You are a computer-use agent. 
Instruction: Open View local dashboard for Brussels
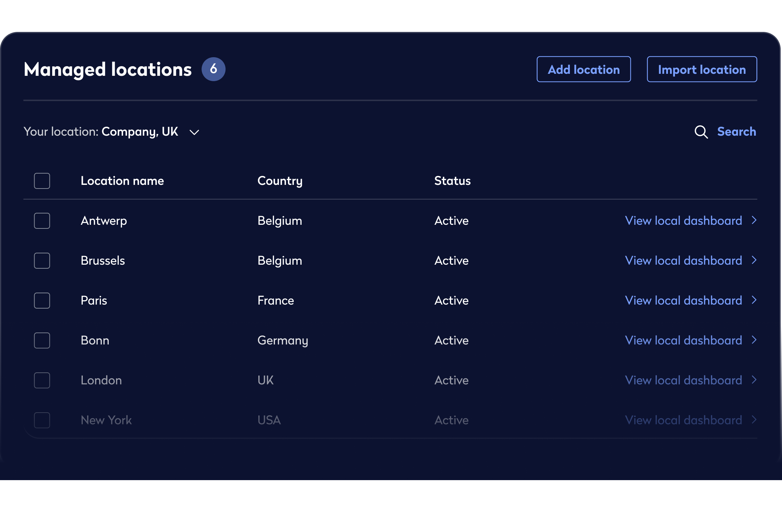pos(684,261)
